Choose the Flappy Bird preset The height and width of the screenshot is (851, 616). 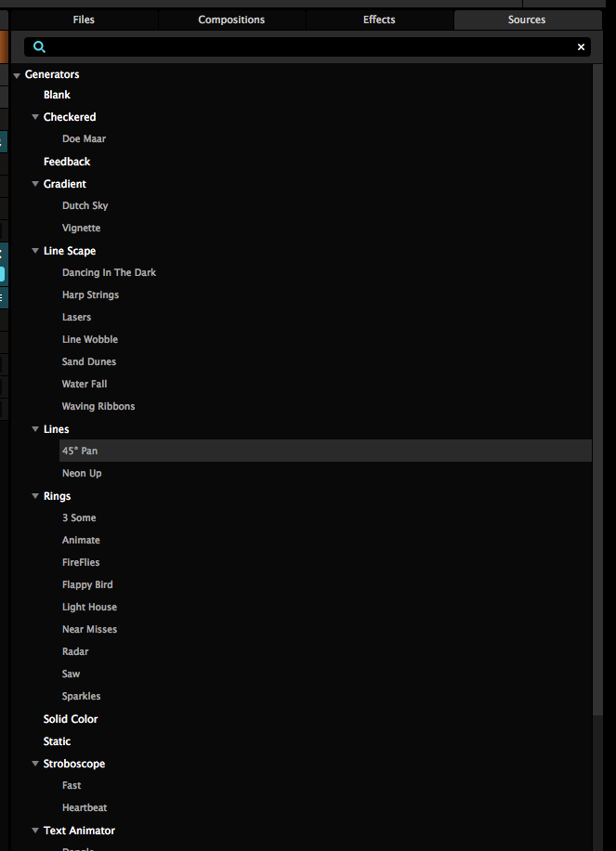(87, 584)
